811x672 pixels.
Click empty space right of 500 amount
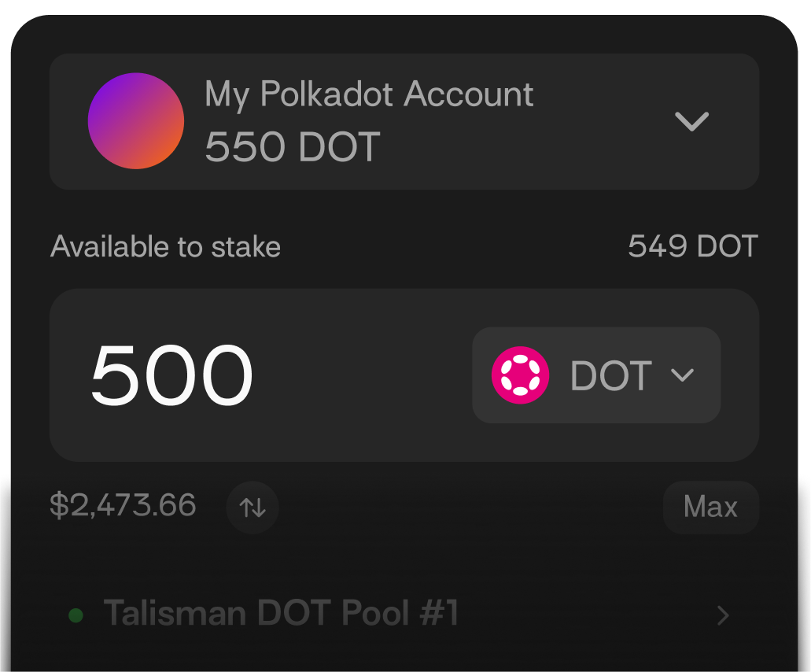pos(362,375)
